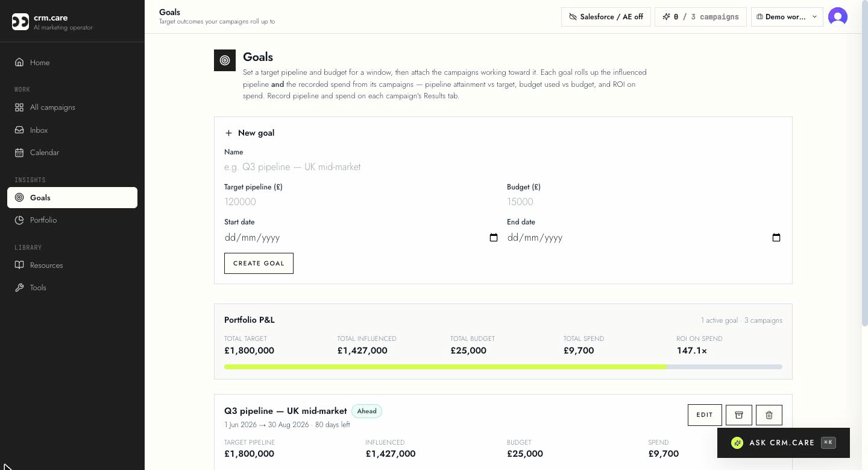Open the End date calendar picker
The image size is (868, 470).
[x=776, y=238]
